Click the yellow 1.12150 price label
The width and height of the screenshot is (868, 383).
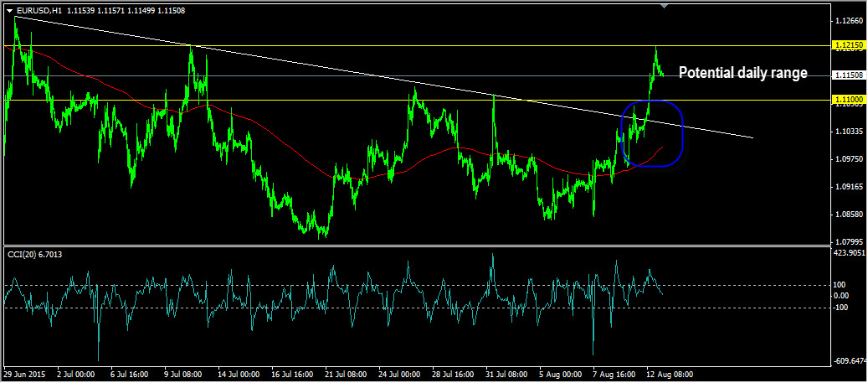click(848, 44)
